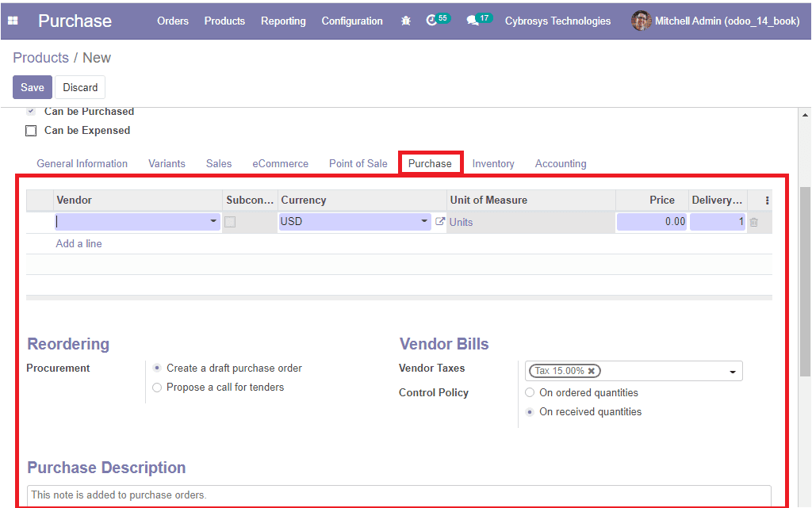Check the Can be Expensed box
812x508 pixels.
[x=31, y=131]
